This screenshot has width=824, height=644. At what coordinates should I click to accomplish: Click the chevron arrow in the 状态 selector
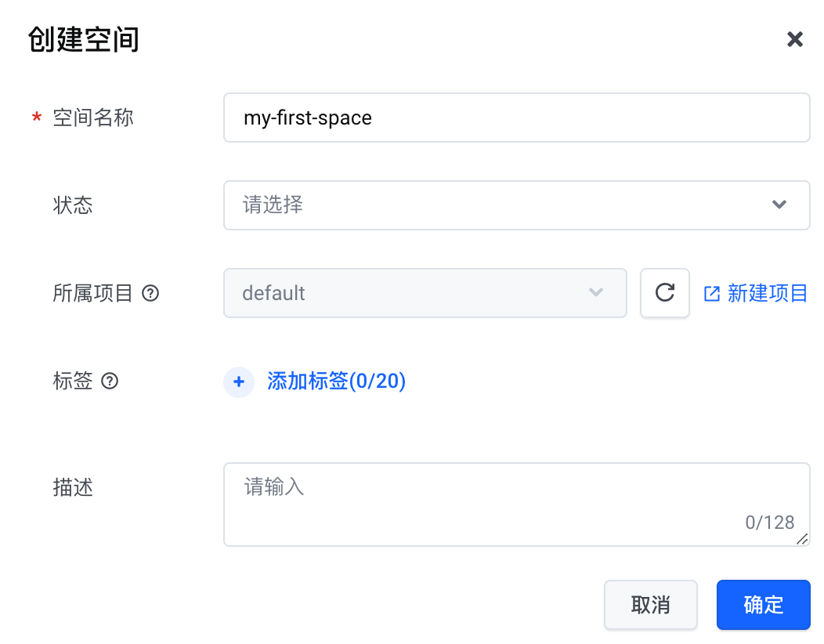[x=779, y=205]
